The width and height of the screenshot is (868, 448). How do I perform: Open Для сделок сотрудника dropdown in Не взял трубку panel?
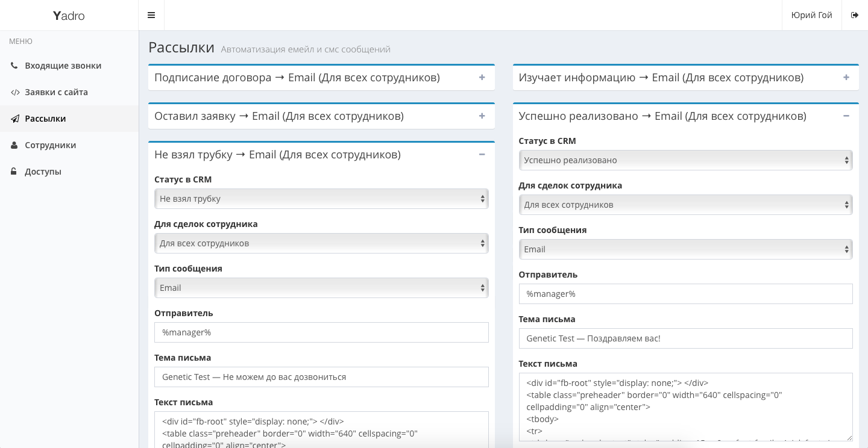click(321, 243)
